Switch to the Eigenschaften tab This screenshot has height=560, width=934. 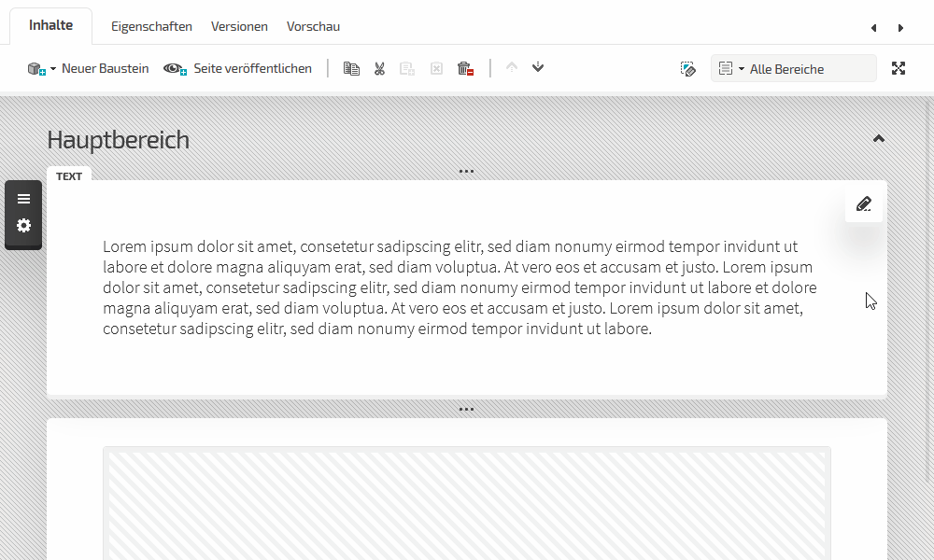[x=151, y=26]
